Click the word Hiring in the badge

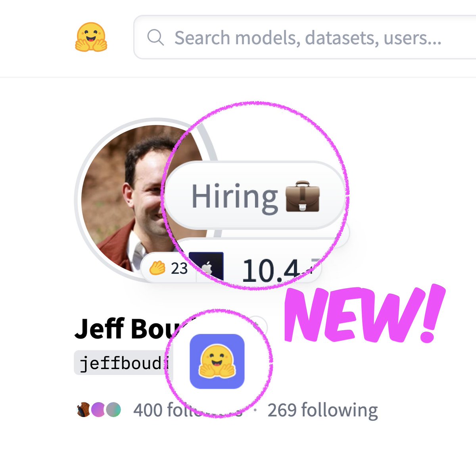tap(235, 196)
